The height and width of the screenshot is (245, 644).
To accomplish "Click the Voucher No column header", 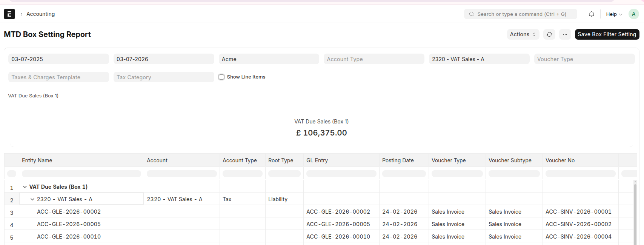I will tap(581, 160).
